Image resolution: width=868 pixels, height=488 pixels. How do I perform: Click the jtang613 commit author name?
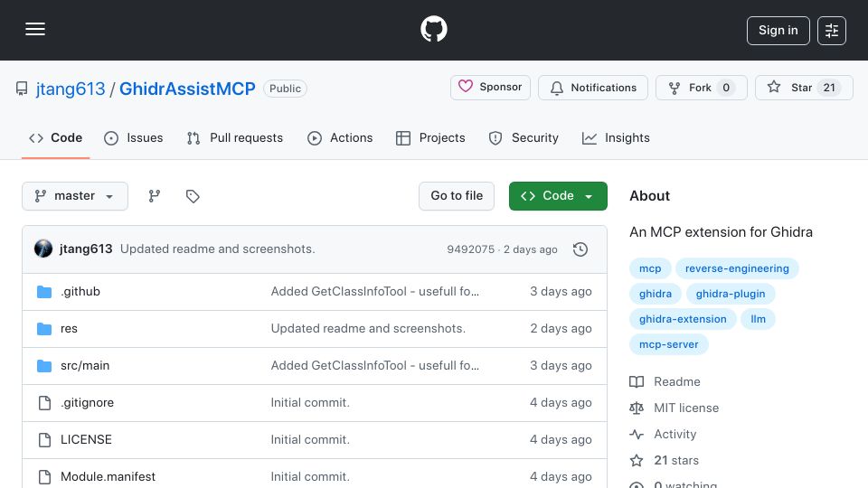[86, 249]
